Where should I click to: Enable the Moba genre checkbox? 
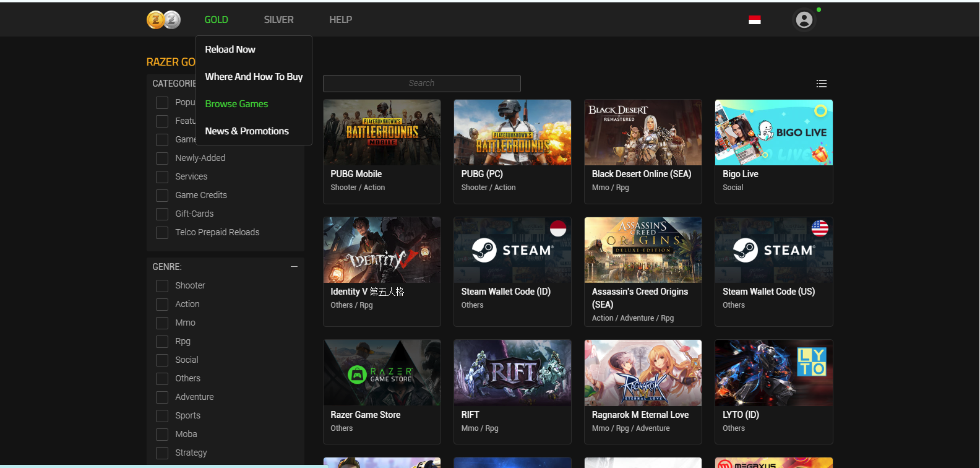point(162,434)
